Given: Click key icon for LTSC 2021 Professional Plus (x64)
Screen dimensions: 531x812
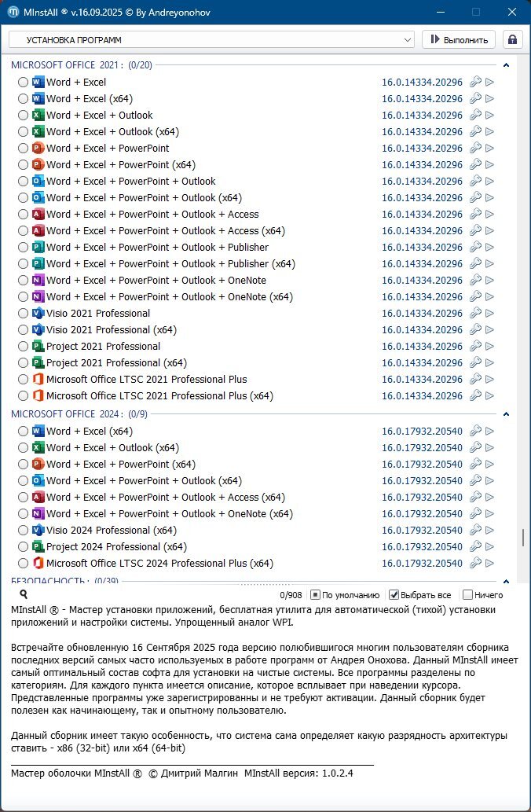Looking at the screenshot, I should pos(474,396).
